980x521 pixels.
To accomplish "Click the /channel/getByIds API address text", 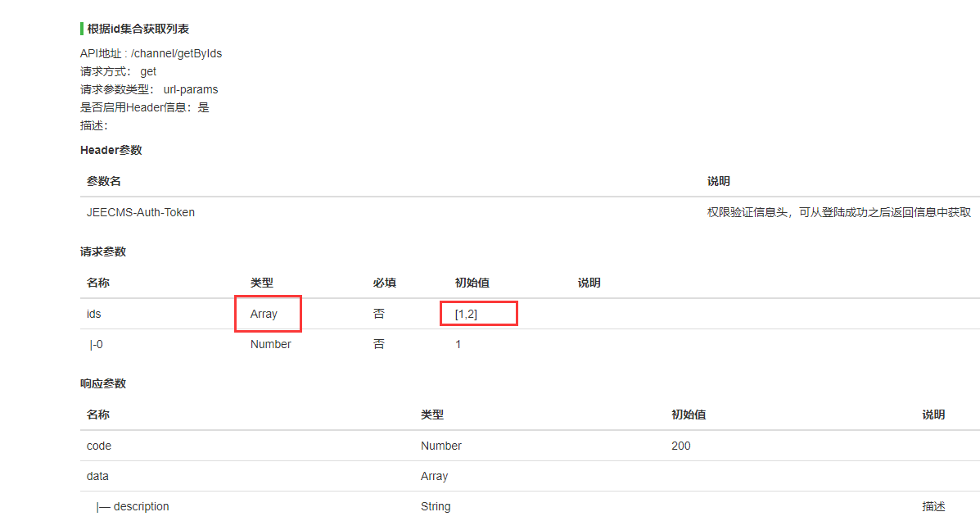I will click(x=176, y=53).
